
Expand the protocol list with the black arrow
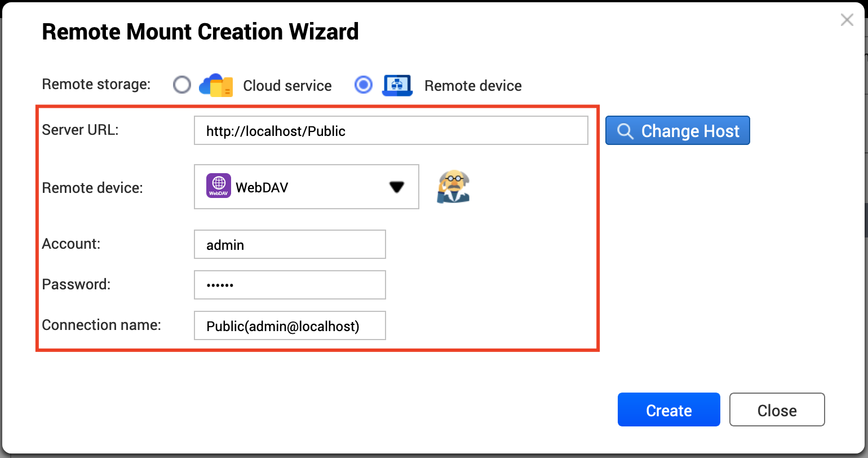(x=397, y=187)
